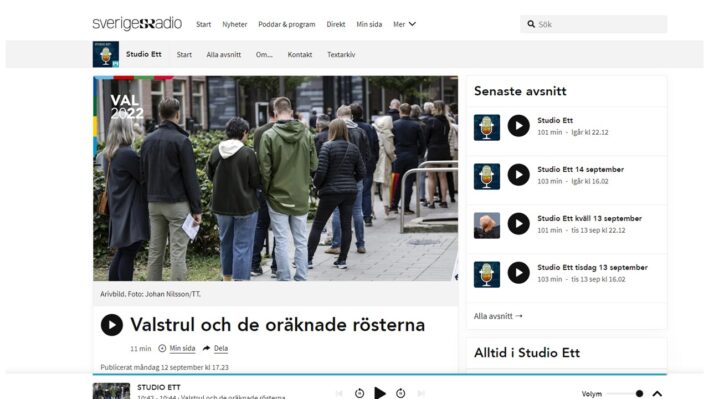709x399 pixels.
Task: Open thumbnail of the latest Studio Ett episode
Action: point(487,128)
